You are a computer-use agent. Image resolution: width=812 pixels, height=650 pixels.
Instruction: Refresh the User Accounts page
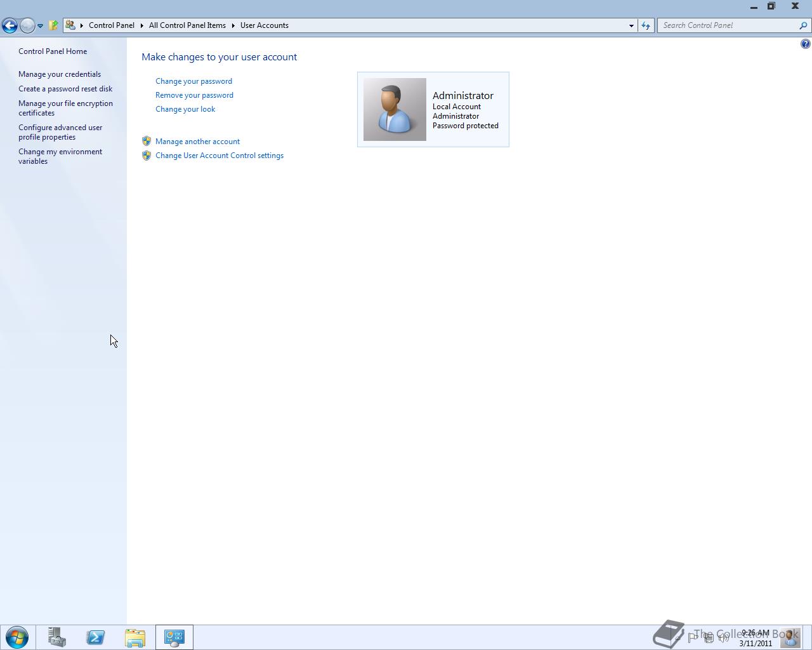pos(646,25)
